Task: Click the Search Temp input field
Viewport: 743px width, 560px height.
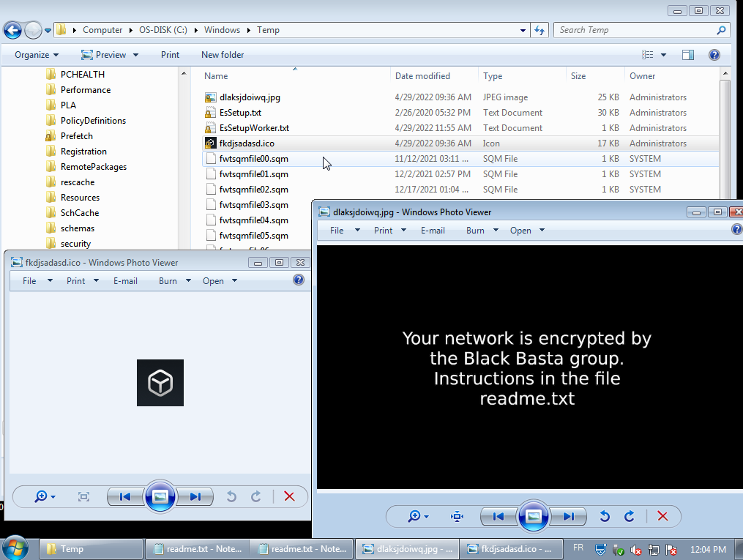Action: (x=635, y=30)
